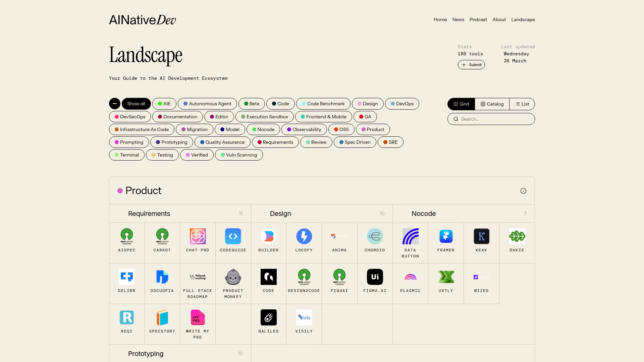Image resolution: width=644 pixels, height=362 pixels.
Task: Enable the DevSecOps filter pill
Action: [129, 117]
